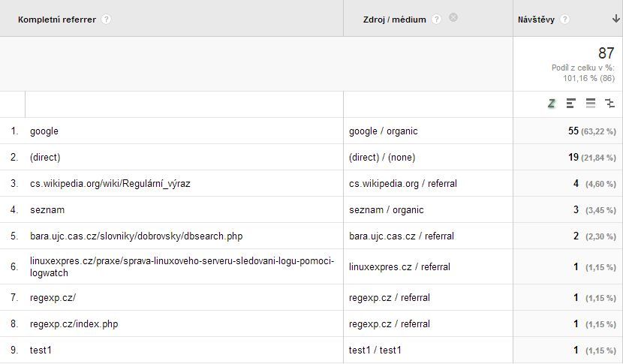Viewport: 623px width, 364px height.
Task: Click the sort arrow in Návštěvy column
Action: click(615, 19)
